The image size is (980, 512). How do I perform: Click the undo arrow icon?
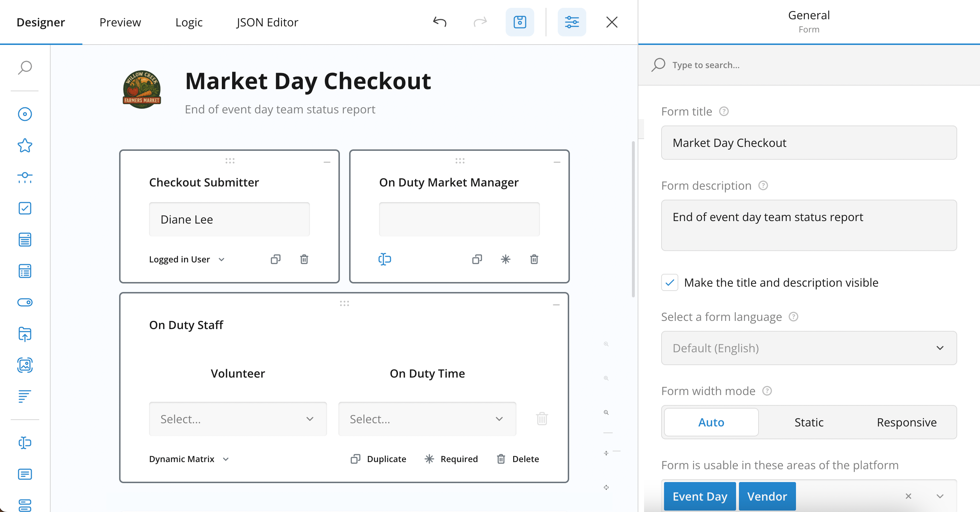click(x=439, y=22)
